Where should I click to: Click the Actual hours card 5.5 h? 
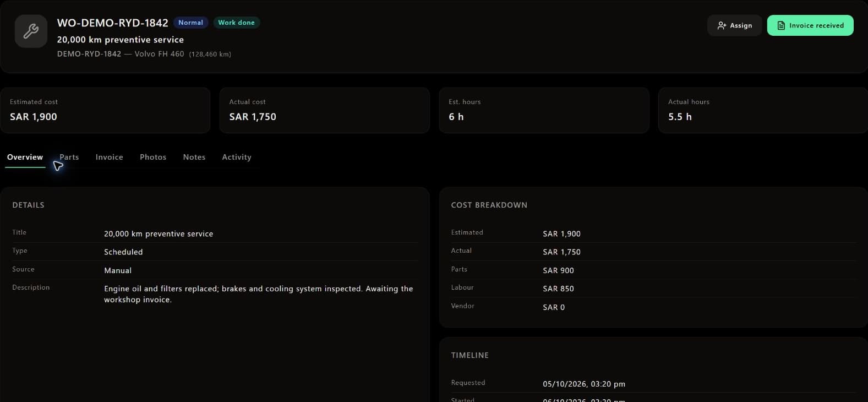click(x=763, y=110)
